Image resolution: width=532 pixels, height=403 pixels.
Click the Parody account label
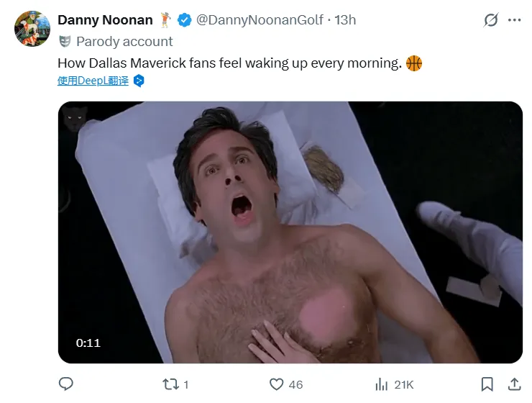pyautogui.click(x=124, y=42)
